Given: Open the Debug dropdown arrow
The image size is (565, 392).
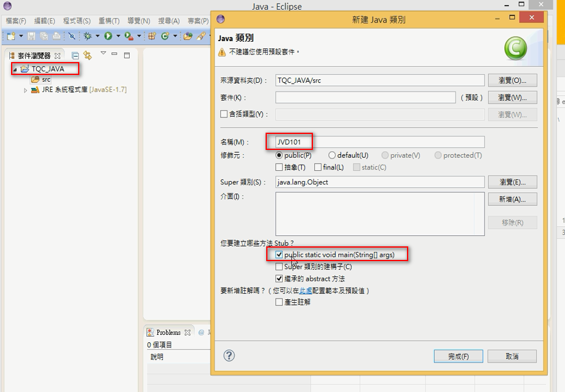Looking at the screenshot, I should (x=97, y=36).
